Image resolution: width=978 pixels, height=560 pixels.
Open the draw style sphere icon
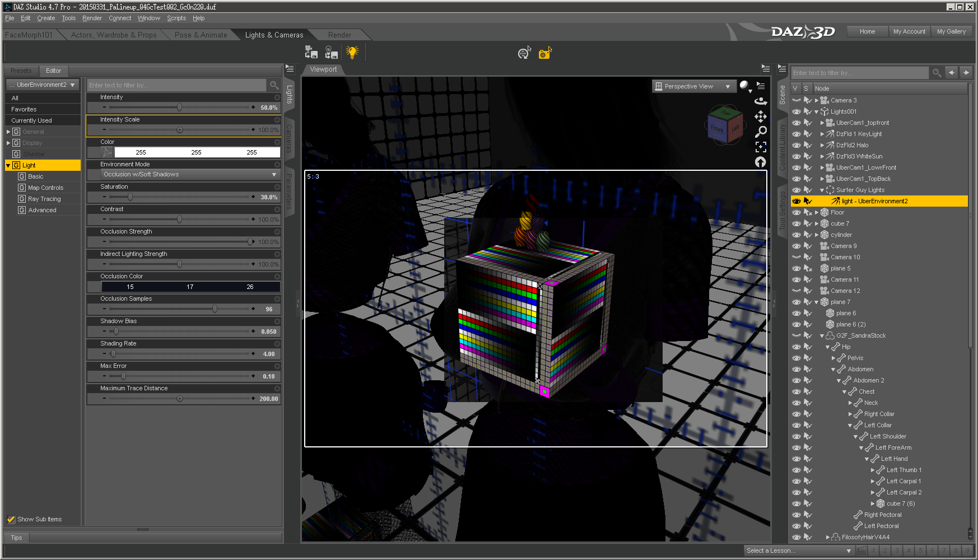click(x=744, y=86)
